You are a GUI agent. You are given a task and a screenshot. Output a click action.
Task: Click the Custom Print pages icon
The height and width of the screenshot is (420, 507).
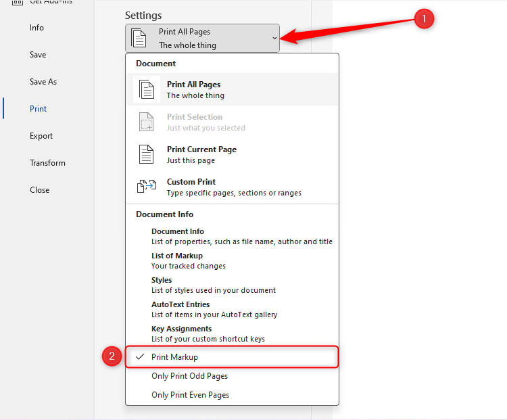click(147, 187)
